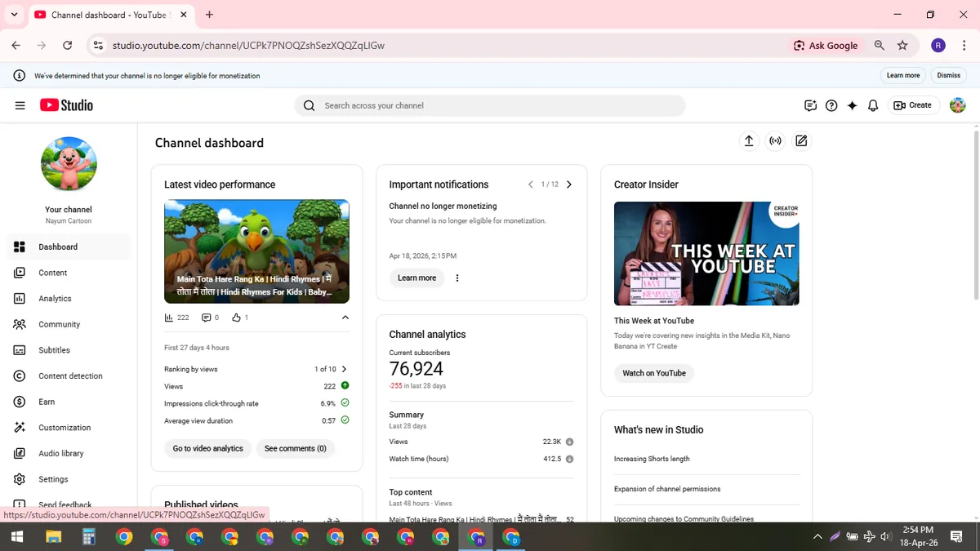
Task: Click the views bar chart icon showing 222
Action: pyautogui.click(x=169, y=318)
